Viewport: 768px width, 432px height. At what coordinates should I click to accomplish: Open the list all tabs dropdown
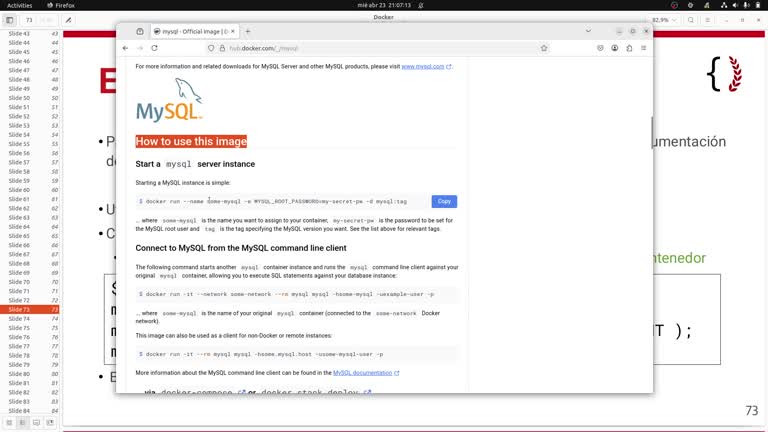click(x=588, y=31)
